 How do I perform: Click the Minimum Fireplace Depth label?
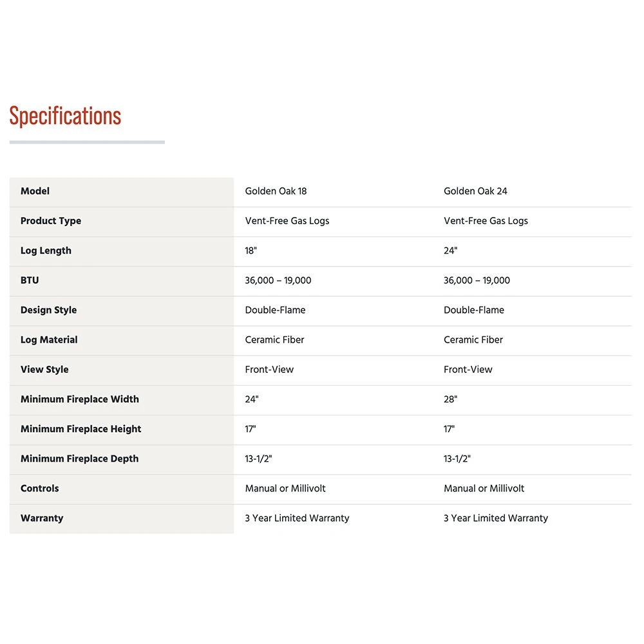(x=79, y=459)
